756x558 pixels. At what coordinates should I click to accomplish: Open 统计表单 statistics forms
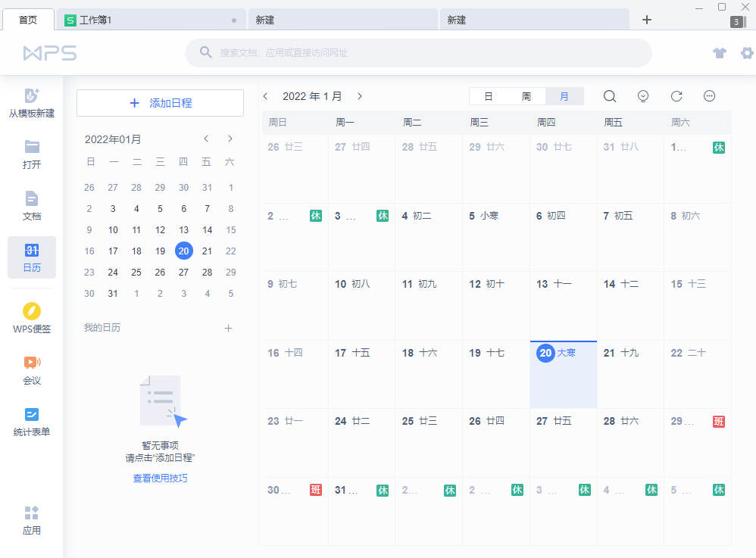point(31,421)
